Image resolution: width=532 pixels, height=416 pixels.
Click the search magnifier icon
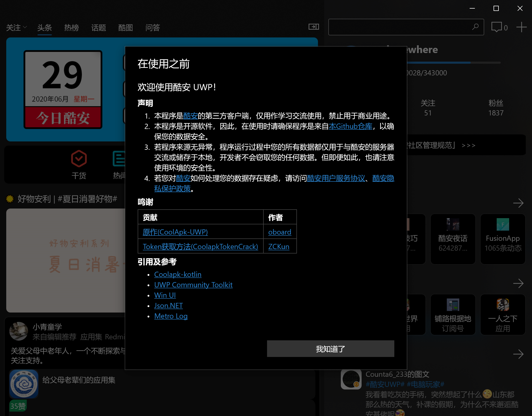coord(475,27)
